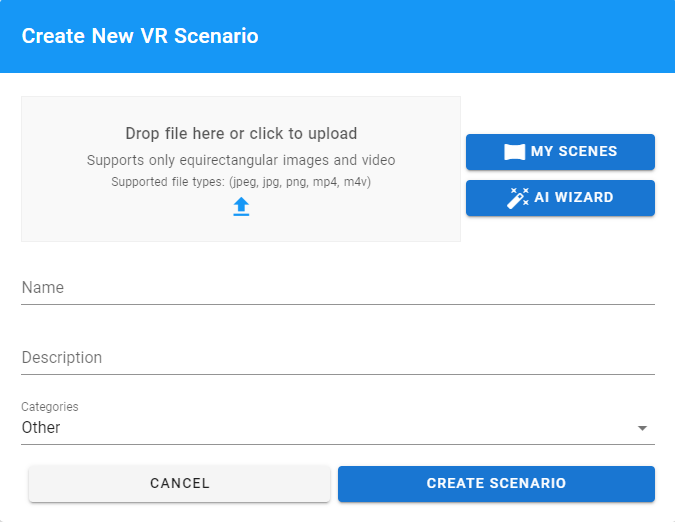Open the My Scenes library
The width and height of the screenshot is (675, 522).
point(560,152)
